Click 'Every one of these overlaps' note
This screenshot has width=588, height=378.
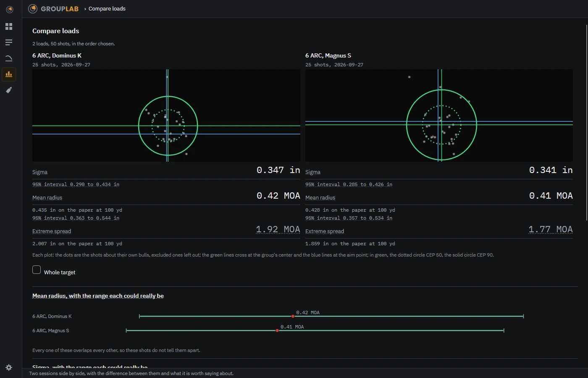click(x=116, y=350)
